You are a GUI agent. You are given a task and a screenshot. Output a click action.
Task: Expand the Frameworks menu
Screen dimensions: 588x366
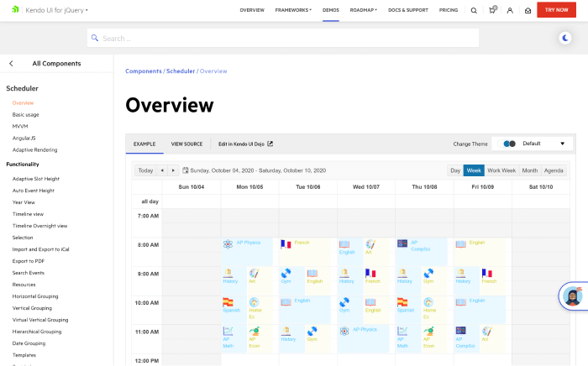[293, 10]
